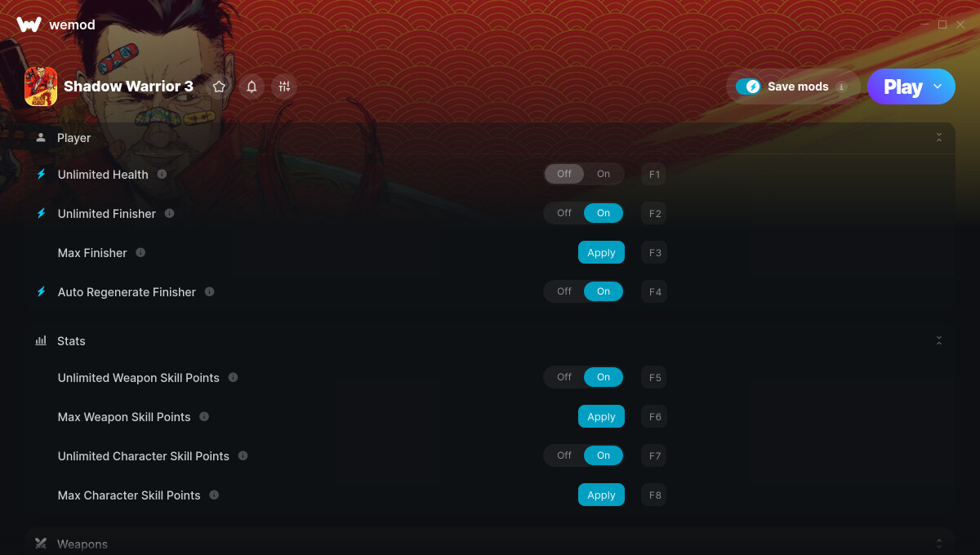Apply Max Finisher
This screenshot has width=980, height=555.
point(601,252)
